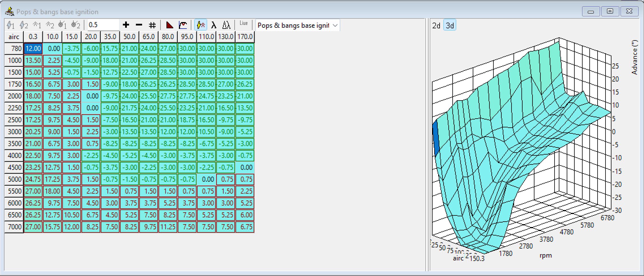Expand the map selection combo box arrow

(x=335, y=25)
